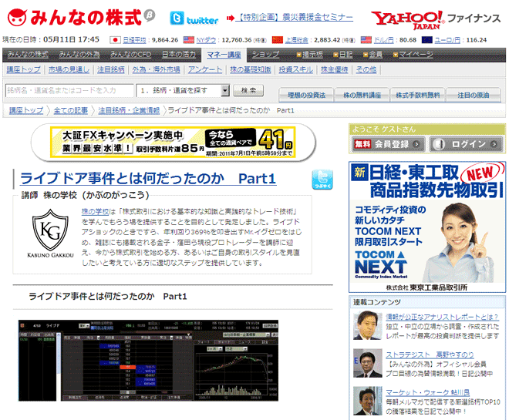Click the Livedoor trading chart screenshot
This screenshot has width=509, height=420.
(x=150, y=358)
